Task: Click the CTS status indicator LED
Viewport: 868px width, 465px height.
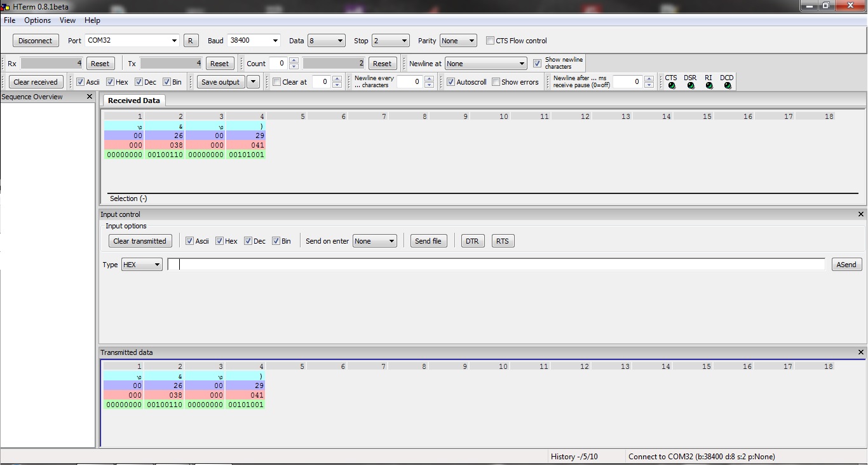Action: (x=672, y=86)
